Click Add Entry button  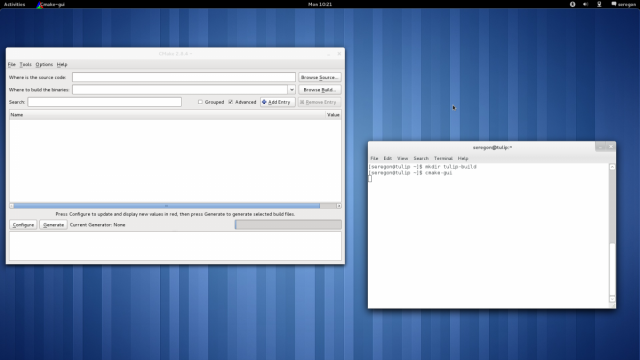pyautogui.click(x=278, y=102)
